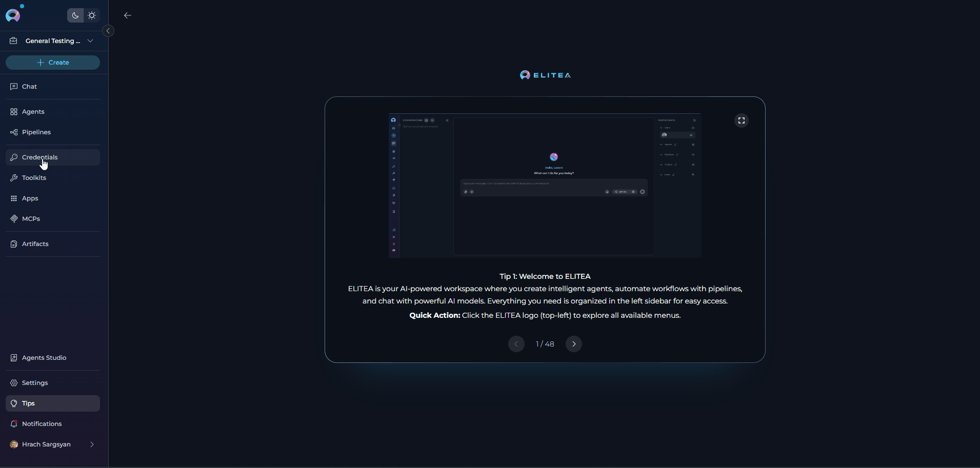The height and width of the screenshot is (468, 980).
Task: Click the ELITEA logo in the top-left corner
Action: (13, 15)
